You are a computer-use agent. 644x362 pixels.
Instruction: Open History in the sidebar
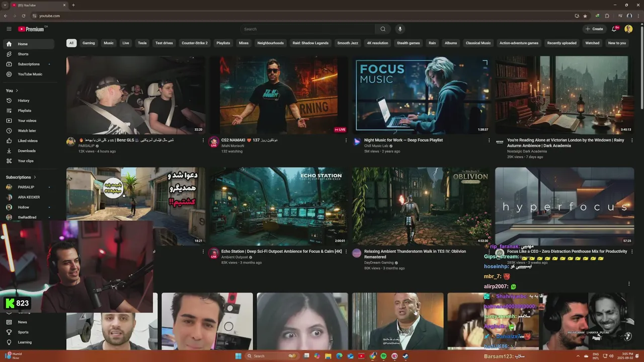pyautogui.click(x=29, y=101)
